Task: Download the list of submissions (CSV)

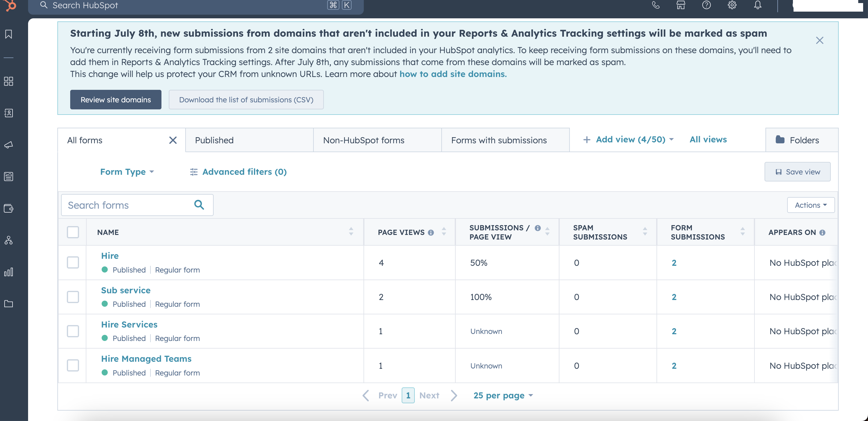Action: 246,100
